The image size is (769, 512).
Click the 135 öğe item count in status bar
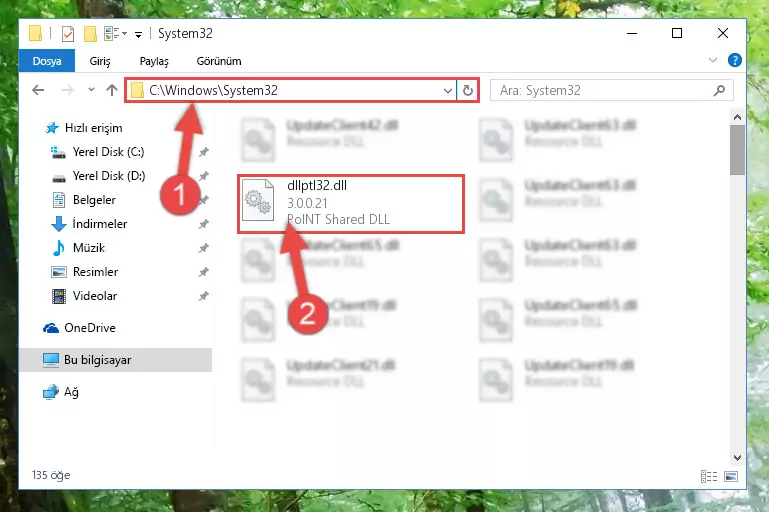pyautogui.click(x=51, y=475)
